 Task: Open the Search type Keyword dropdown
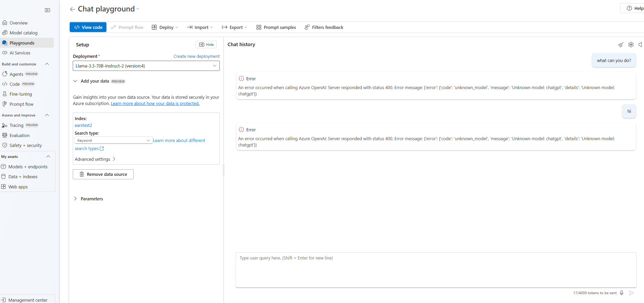[x=114, y=140]
